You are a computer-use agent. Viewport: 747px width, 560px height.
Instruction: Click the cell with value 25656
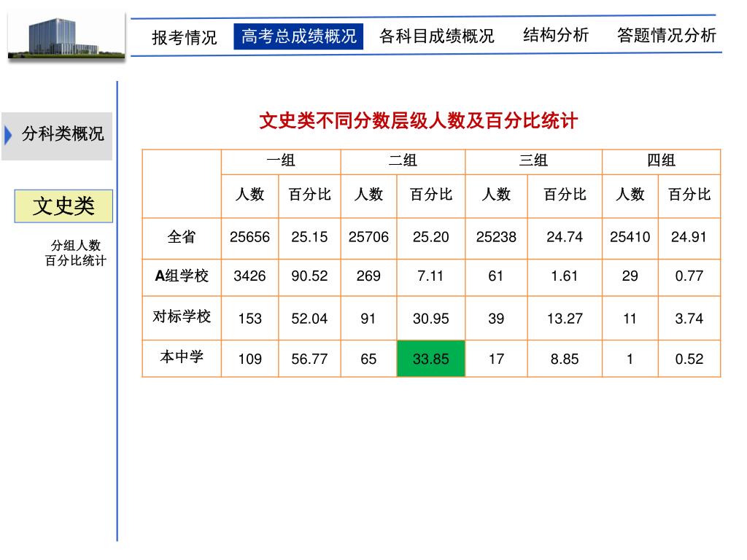(x=249, y=238)
